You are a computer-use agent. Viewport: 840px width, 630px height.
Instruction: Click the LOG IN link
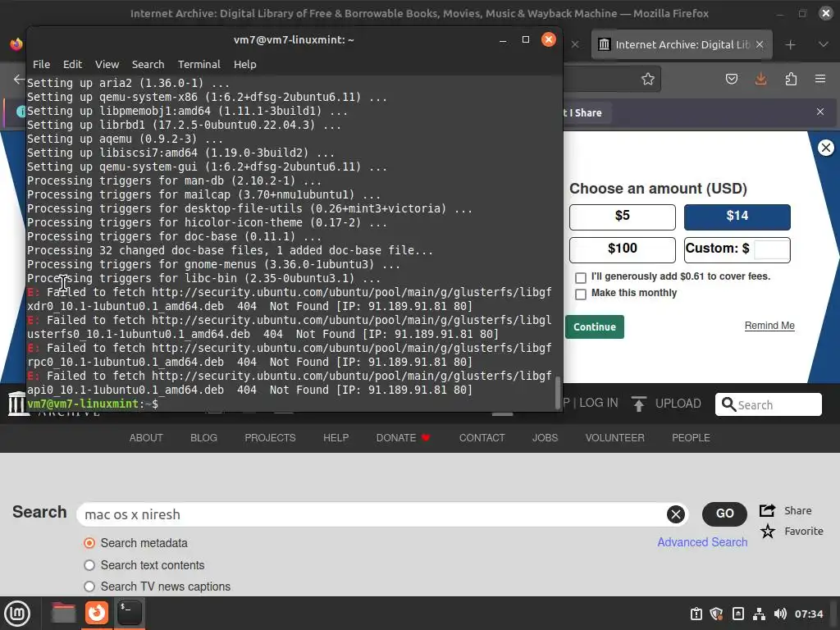pyautogui.click(x=598, y=403)
